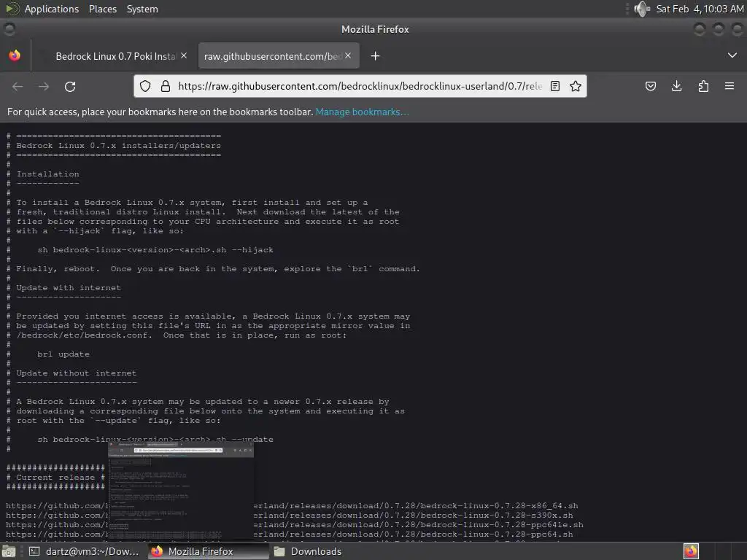Open the Firefox hamburger application menu
Viewport: 747px width, 560px height.
[729, 86]
